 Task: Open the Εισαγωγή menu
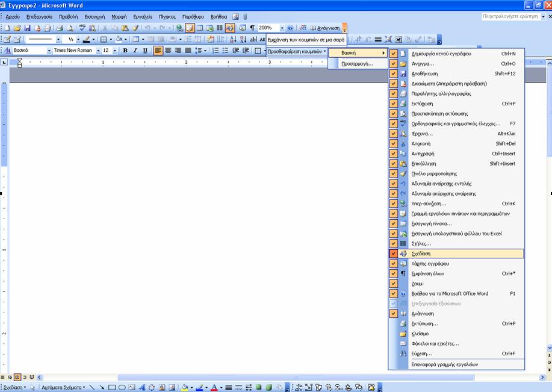pos(95,16)
